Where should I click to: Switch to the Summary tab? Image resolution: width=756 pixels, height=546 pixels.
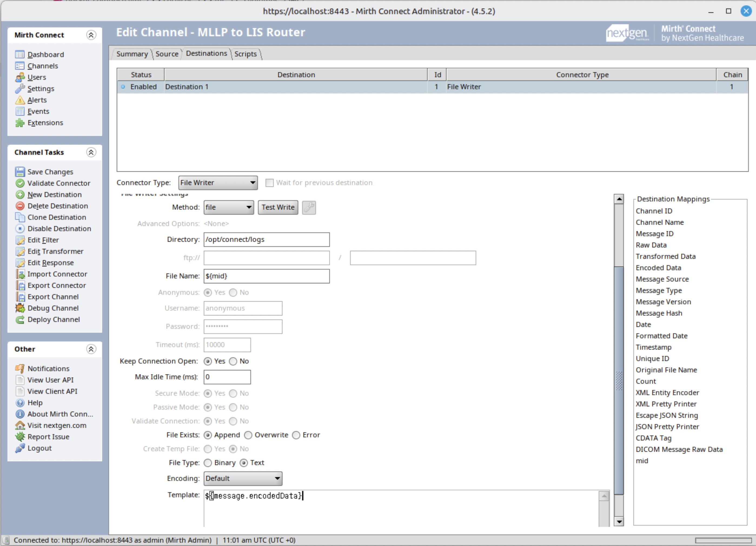(132, 54)
